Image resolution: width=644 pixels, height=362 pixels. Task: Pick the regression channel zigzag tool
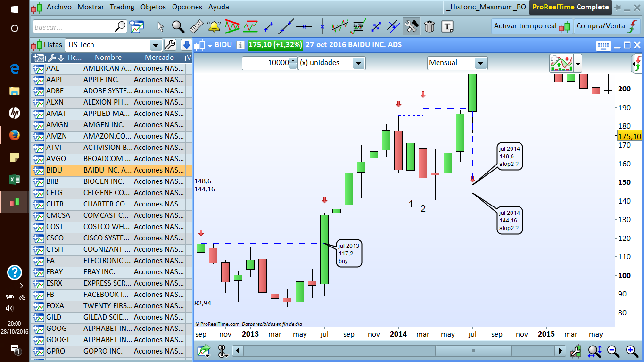tap(339, 26)
